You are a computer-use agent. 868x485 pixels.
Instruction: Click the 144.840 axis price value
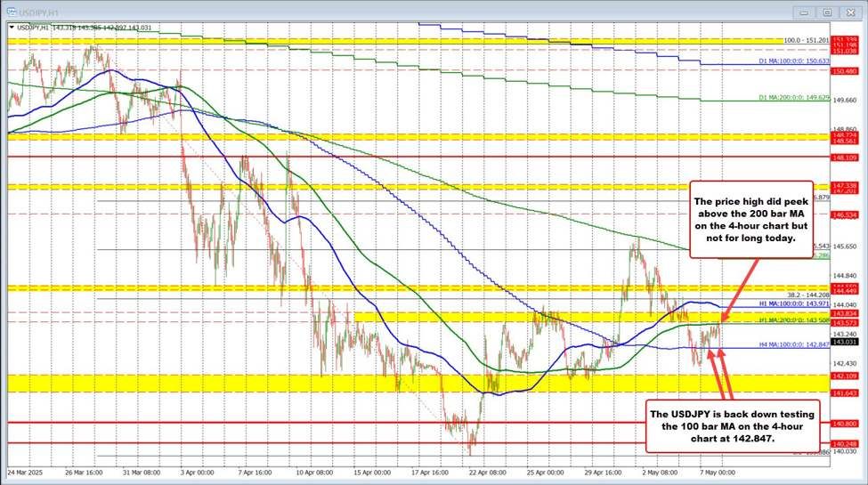[x=845, y=276]
